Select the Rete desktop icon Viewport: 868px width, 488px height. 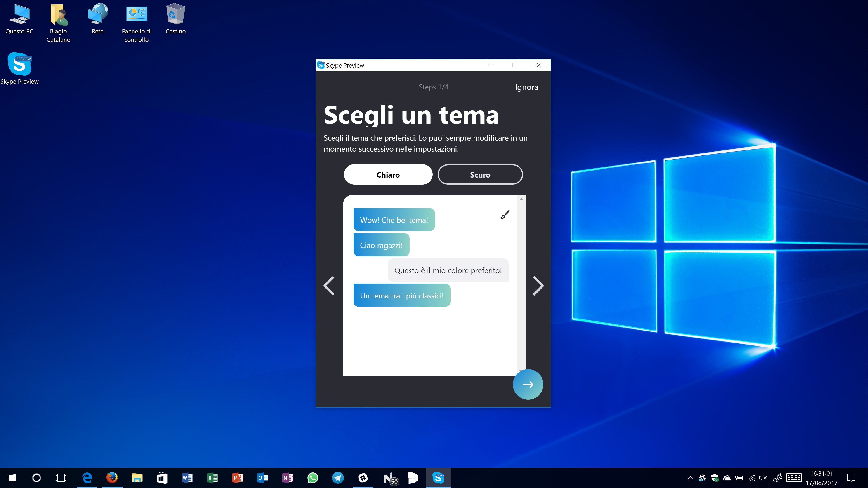pos(98,19)
